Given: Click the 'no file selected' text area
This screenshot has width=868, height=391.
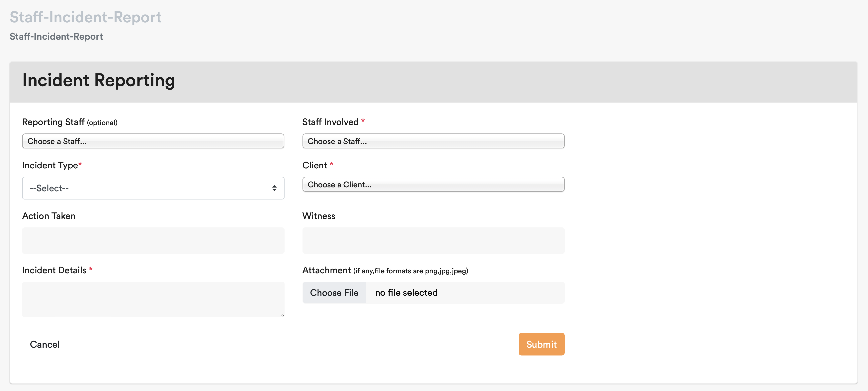Looking at the screenshot, I should [x=406, y=293].
